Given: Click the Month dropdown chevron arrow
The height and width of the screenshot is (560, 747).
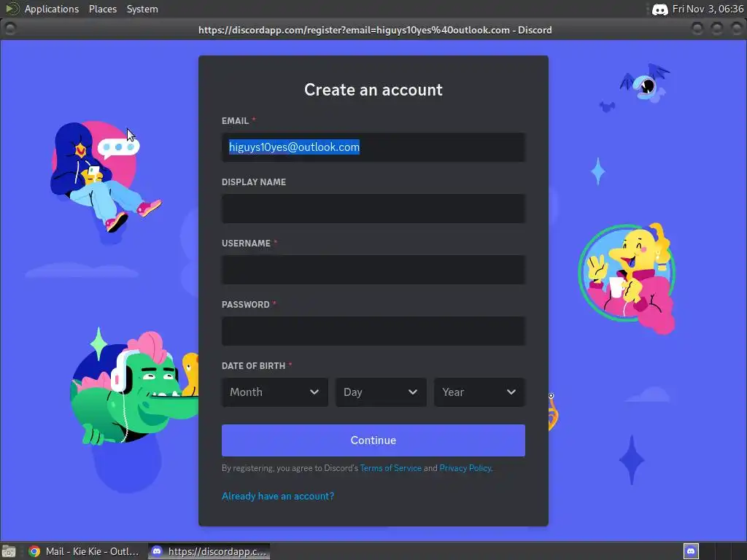Looking at the screenshot, I should (314, 392).
